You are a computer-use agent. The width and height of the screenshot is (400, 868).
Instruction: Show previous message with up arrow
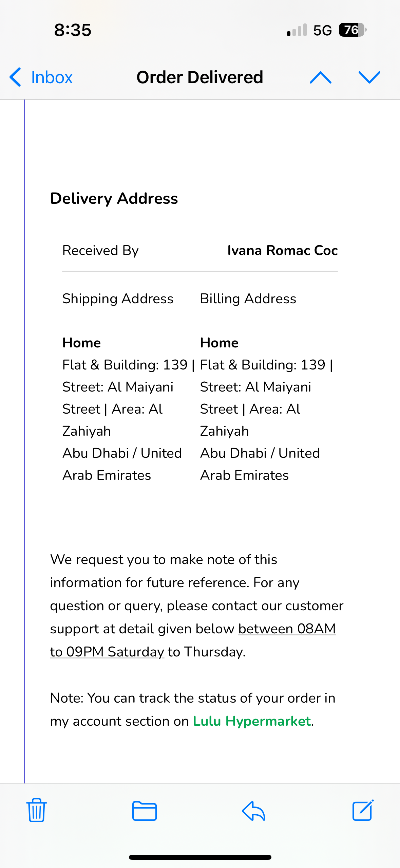coord(320,77)
